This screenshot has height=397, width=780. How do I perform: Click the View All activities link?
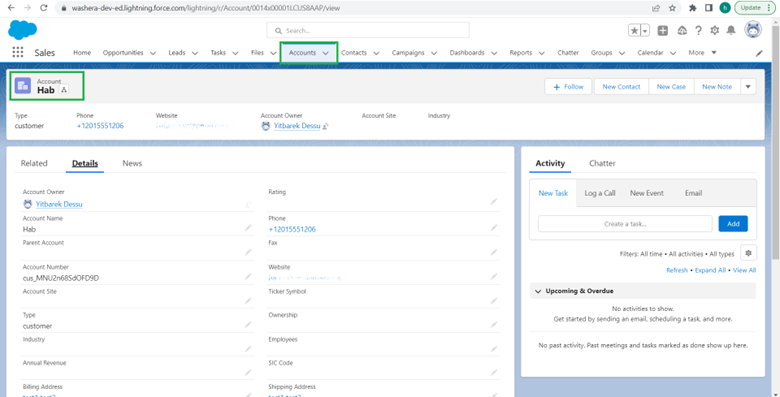745,270
